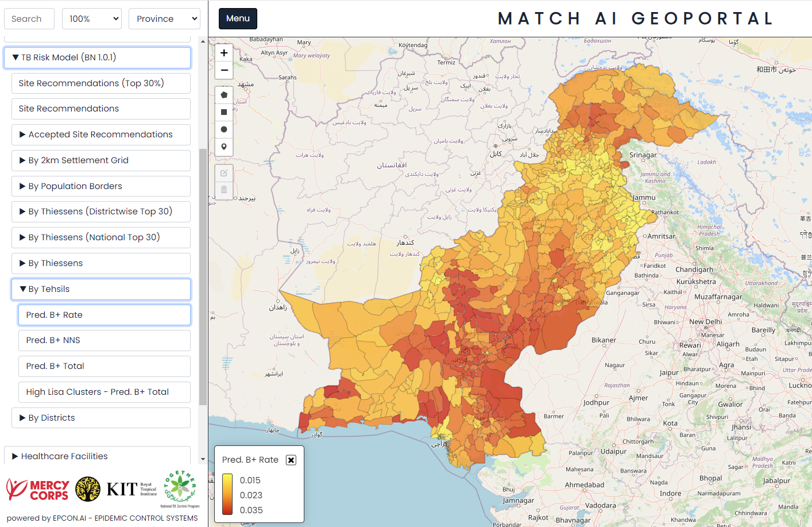812x527 pixels.
Task: Click the legend color gradient bar
Action: pos(227,494)
